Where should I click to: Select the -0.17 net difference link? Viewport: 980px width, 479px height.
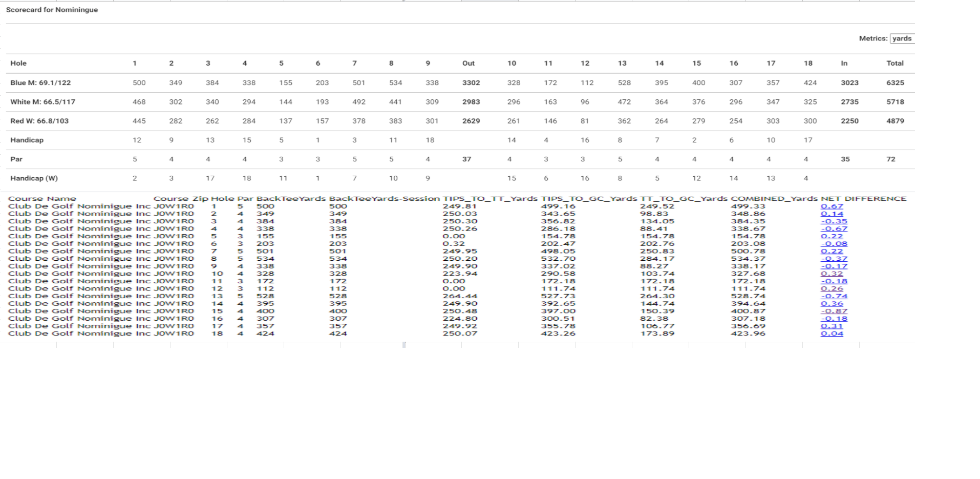834,266
